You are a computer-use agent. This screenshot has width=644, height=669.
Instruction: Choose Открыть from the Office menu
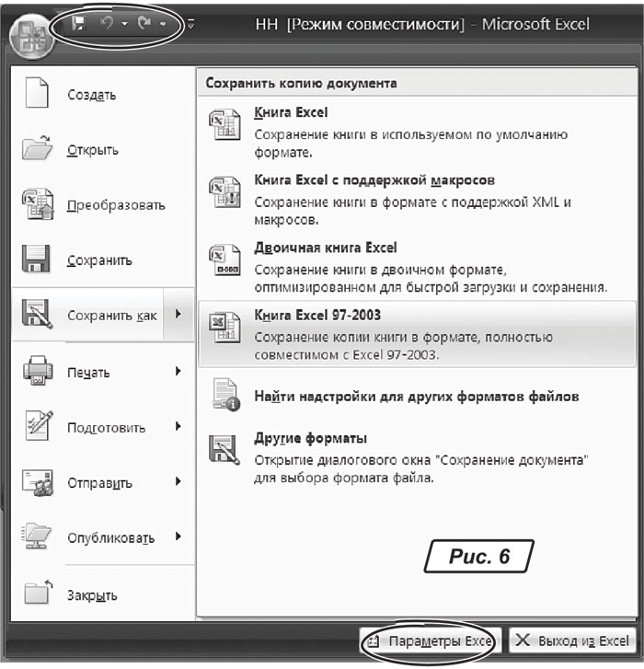[x=92, y=150]
